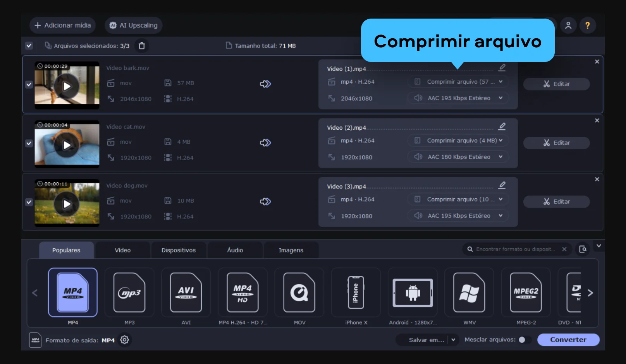
Task: Choose the WMV format icon
Action: click(x=469, y=292)
